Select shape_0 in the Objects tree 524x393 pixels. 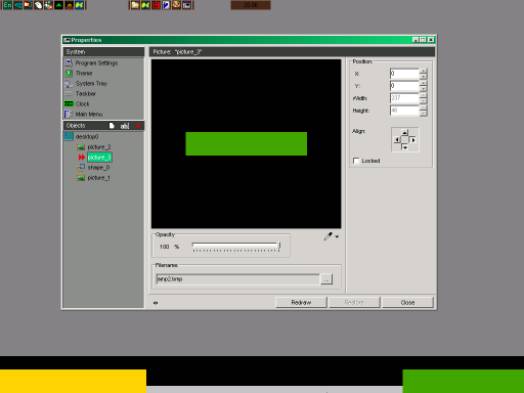(98, 167)
